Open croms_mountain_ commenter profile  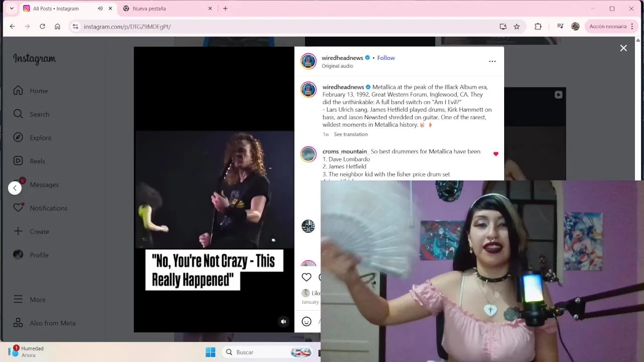345,151
